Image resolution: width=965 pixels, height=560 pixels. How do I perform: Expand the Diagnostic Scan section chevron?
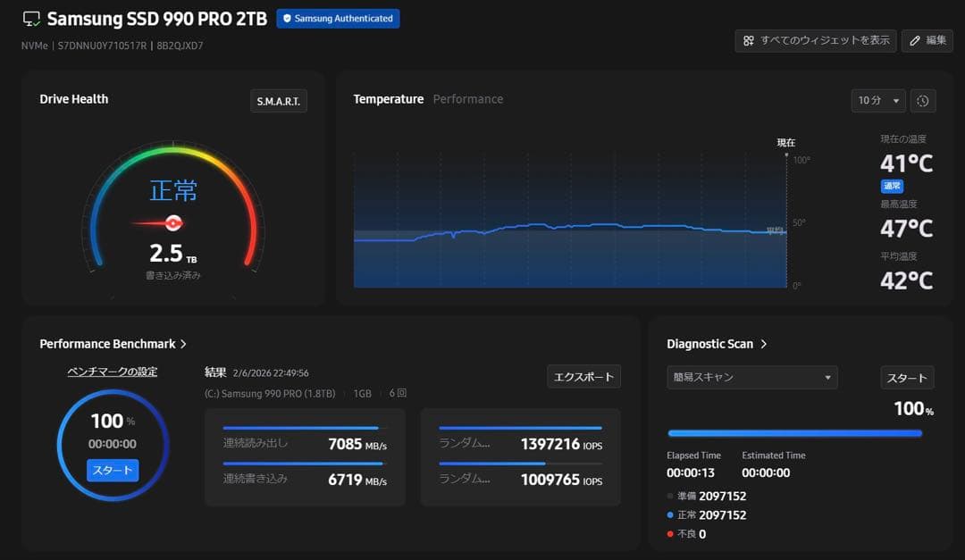764,344
